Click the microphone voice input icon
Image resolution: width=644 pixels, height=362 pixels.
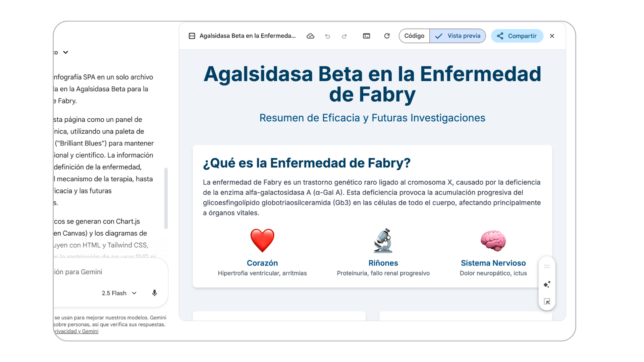(x=154, y=293)
